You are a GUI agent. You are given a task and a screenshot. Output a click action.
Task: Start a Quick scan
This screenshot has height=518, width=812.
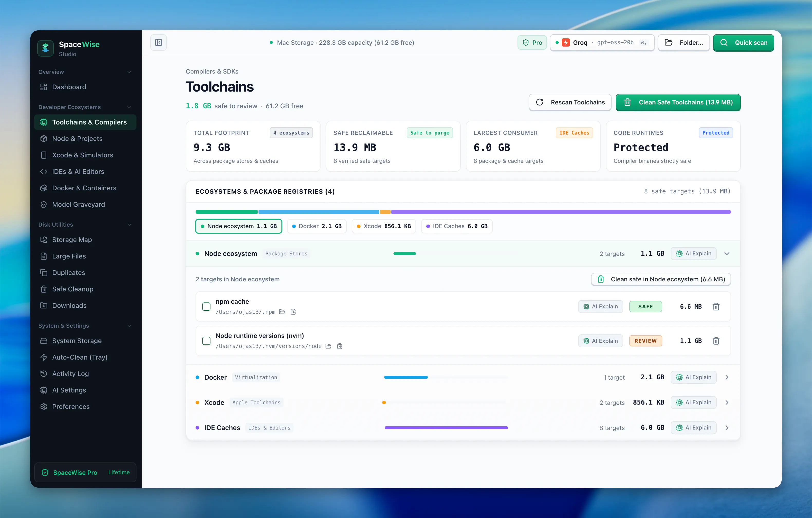click(x=744, y=42)
